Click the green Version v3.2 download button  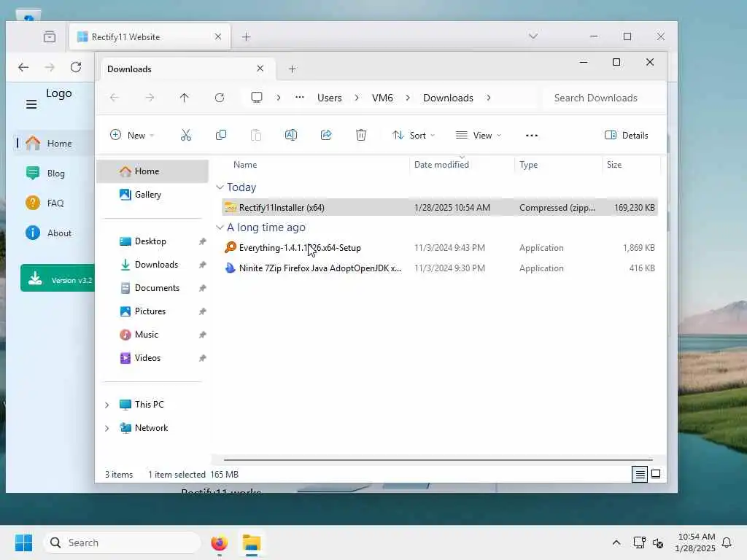58,278
